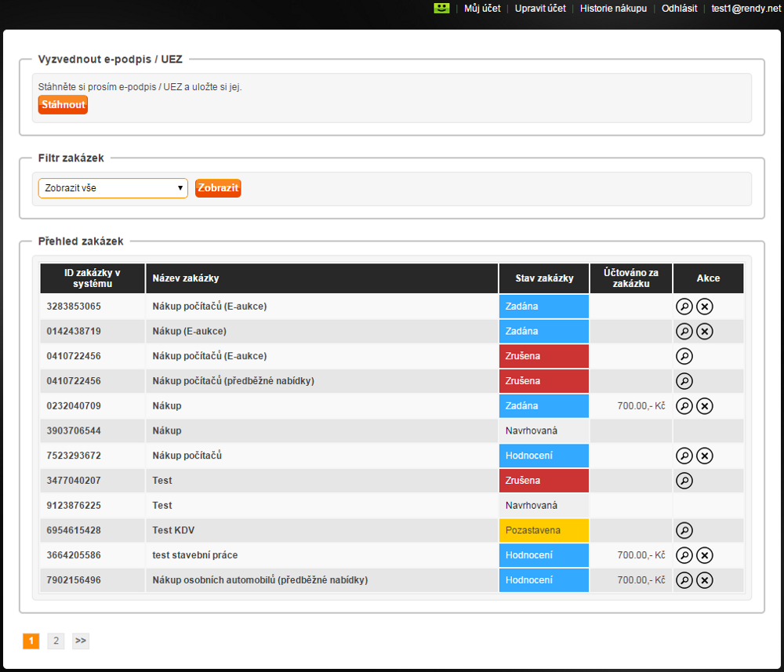Click X icon for test stavební práce
The image size is (784, 672).
click(x=705, y=555)
